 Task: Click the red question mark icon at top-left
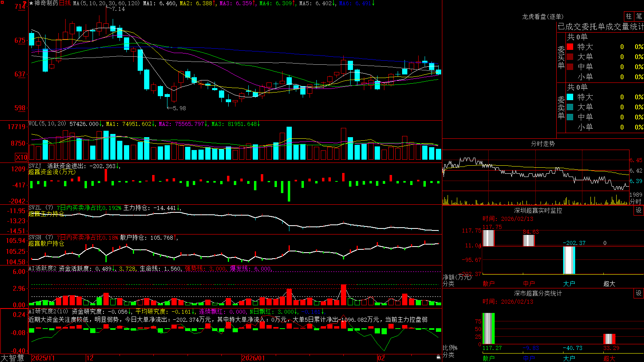[x=25, y=4]
